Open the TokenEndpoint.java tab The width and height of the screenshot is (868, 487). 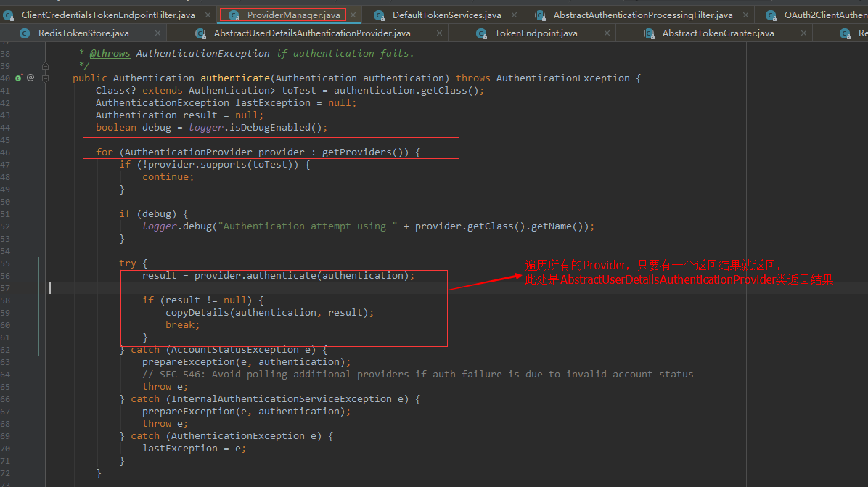coord(536,33)
